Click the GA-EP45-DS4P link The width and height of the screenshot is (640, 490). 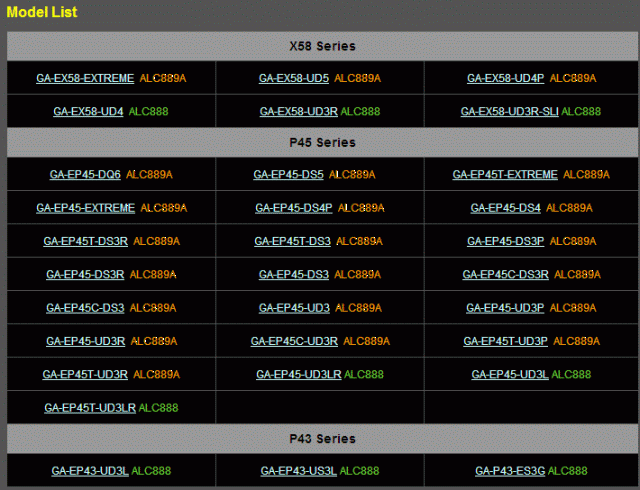point(294,208)
